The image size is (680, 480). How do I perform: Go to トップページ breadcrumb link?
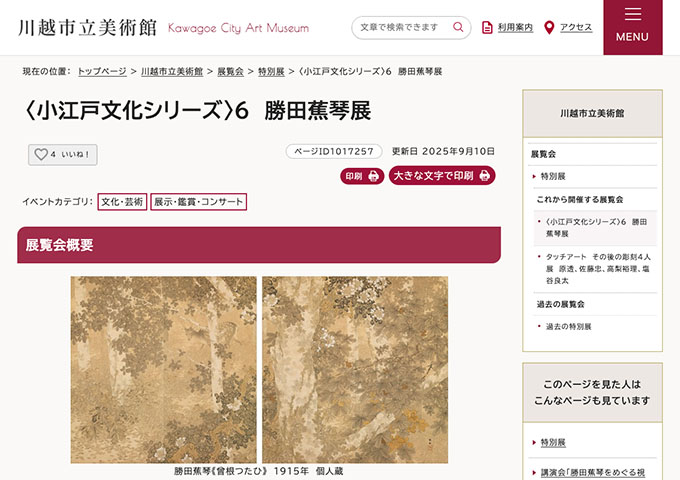coord(102,72)
